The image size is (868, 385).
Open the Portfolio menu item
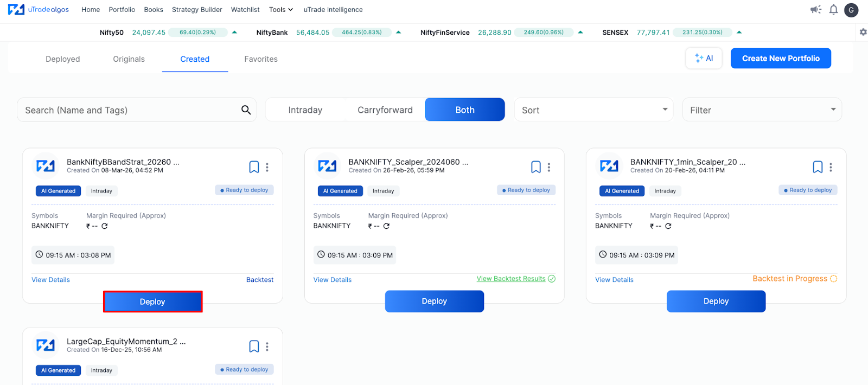(122, 10)
